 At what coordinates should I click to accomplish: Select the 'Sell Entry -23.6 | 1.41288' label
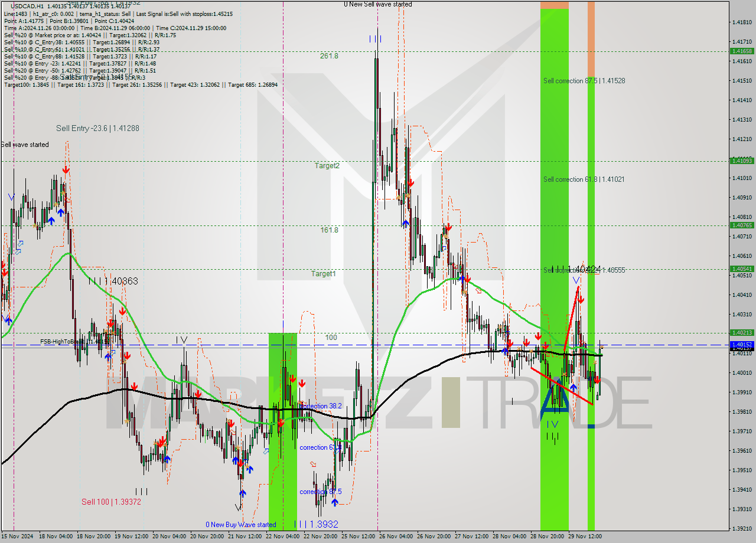point(98,128)
